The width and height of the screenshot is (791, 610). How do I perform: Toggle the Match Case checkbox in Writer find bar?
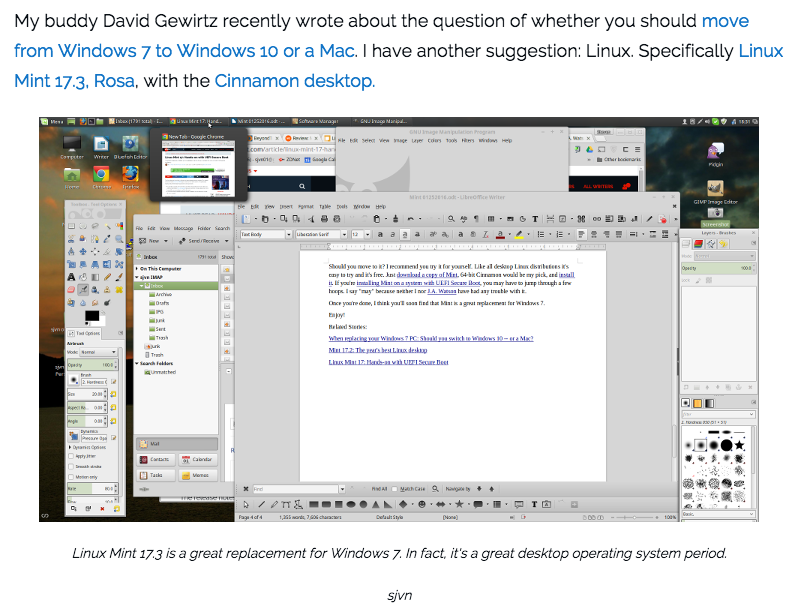[x=395, y=489]
